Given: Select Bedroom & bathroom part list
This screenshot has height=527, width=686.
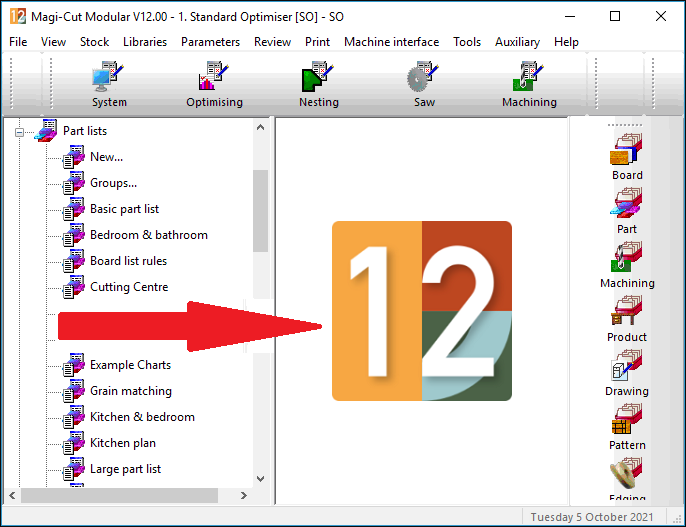Looking at the screenshot, I should click(x=149, y=235).
